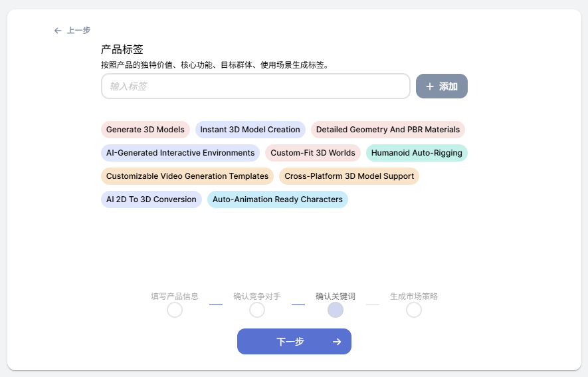Choose Detailed Geometry And PBR Materials tag
The height and width of the screenshot is (377, 588).
click(388, 130)
